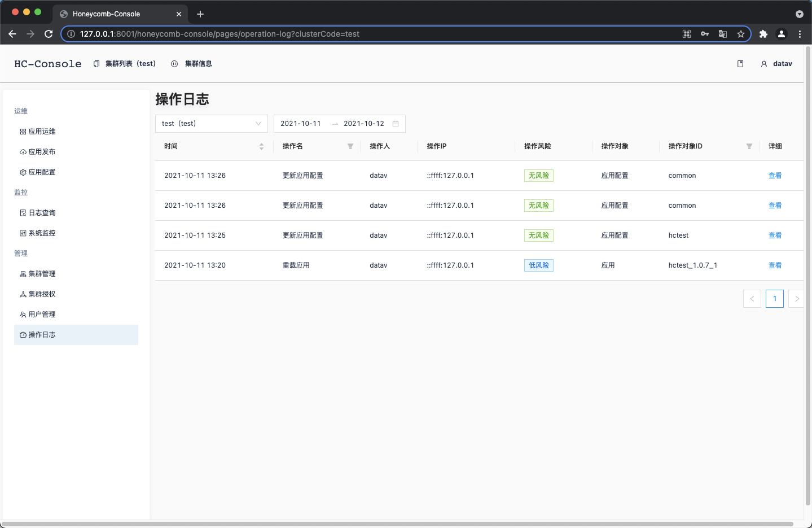Image resolution: width=812 pixels, height=528 pixels.
Task: Open the Chrome profile avatar icon
Action: coord(782,34)
